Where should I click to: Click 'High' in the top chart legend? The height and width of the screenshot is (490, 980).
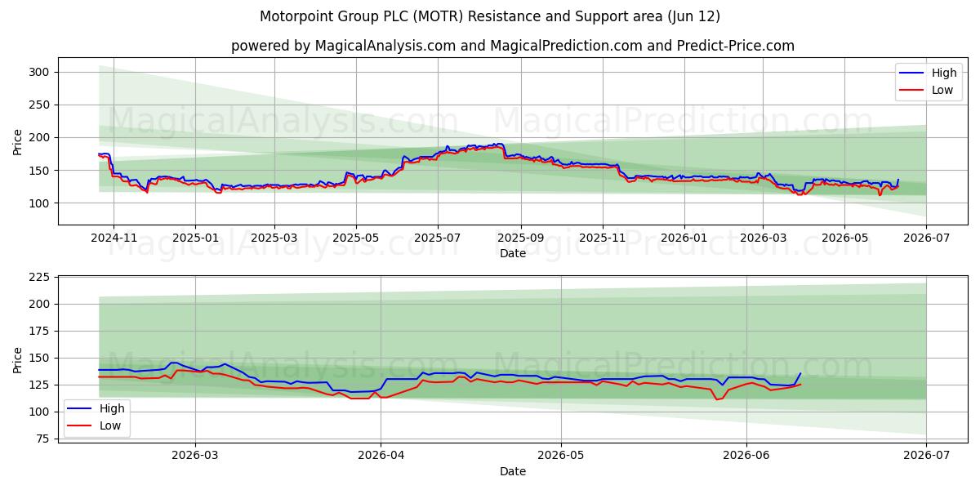coord(944,73)
